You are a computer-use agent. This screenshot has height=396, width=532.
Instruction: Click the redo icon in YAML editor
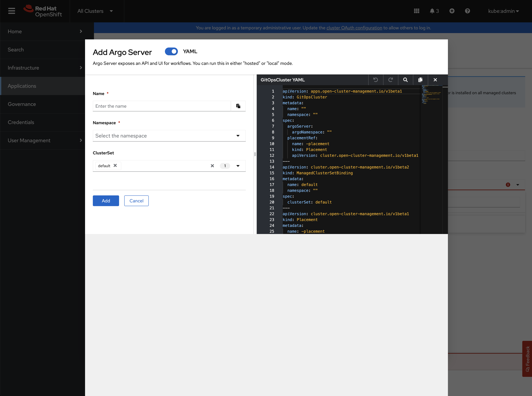tap(390, 80)
